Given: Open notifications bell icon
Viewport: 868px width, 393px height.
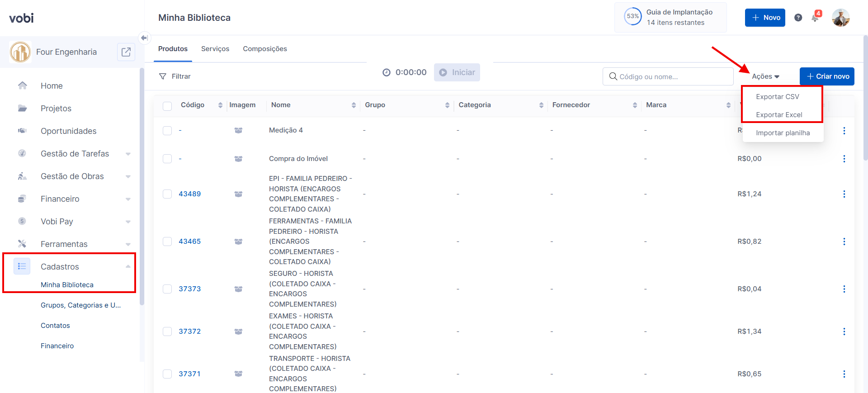Looking at the screenshot, I should point(815,18).
